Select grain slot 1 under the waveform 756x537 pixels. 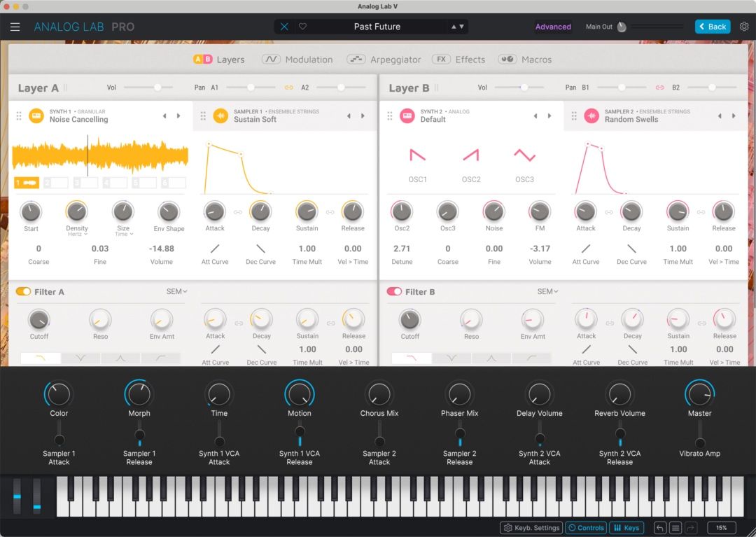click(x=27, y=183)
